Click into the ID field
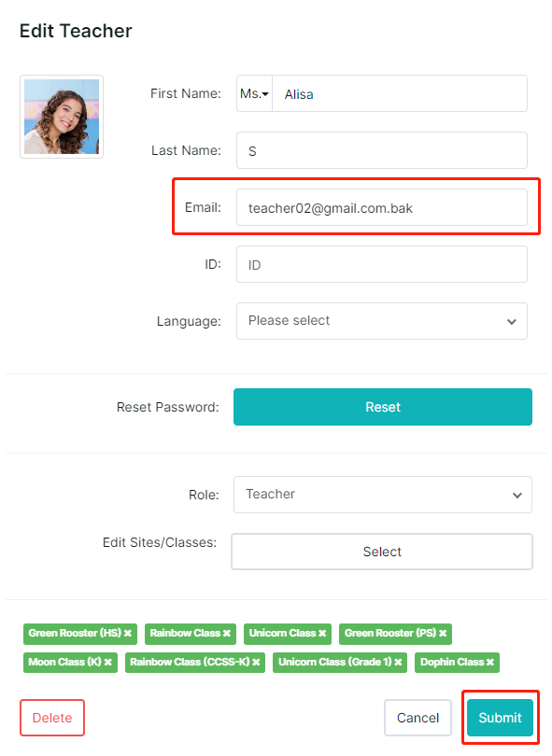Image resolution: width=552 pixels, height=756 pixels. pyautogui.click(x=382, y=264)
